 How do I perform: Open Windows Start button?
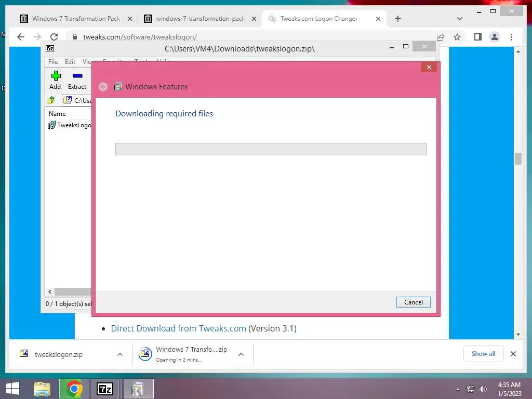tap(12, 389)
